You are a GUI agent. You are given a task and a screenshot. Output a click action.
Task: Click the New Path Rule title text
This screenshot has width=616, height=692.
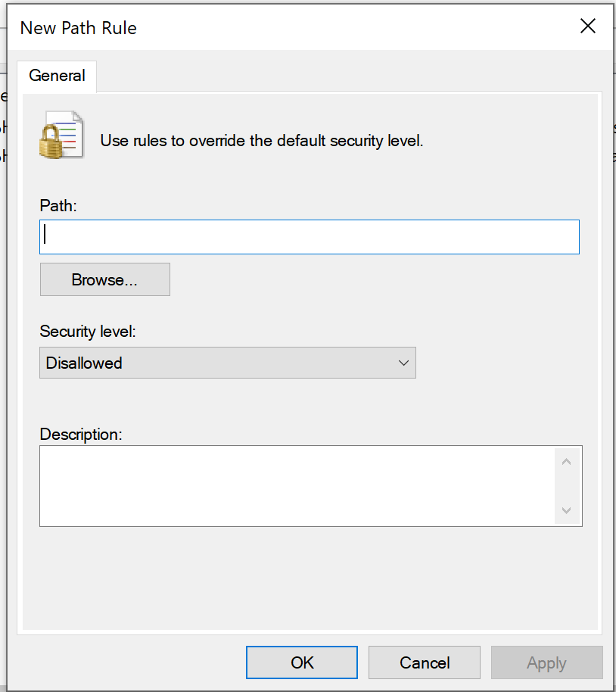pyautogui.click(x=79, y=29)
